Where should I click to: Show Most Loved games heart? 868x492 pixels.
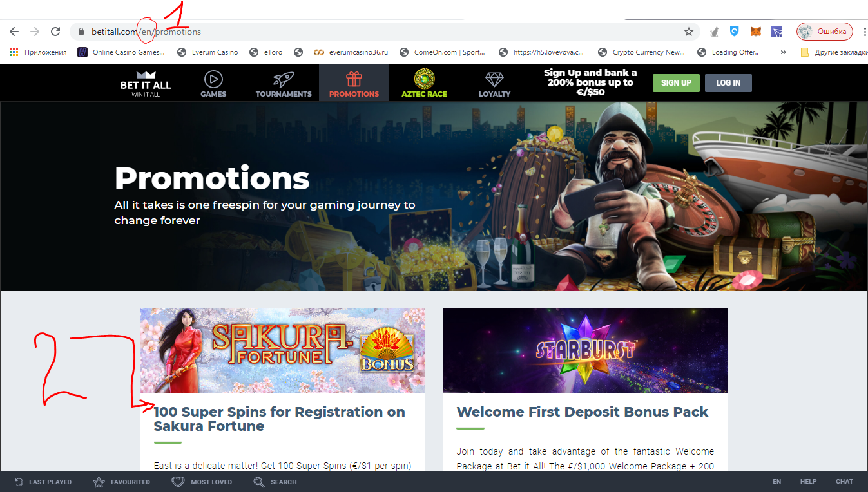click(202, 482)
